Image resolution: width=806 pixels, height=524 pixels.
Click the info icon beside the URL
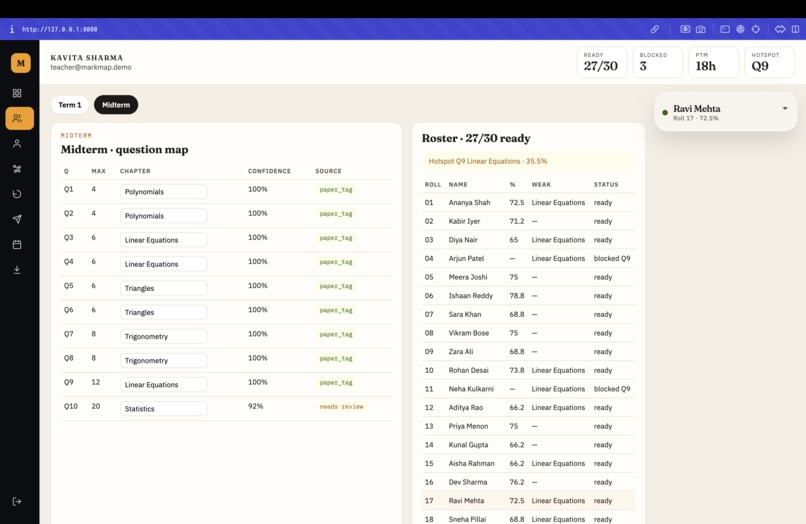tap(11, 29)
